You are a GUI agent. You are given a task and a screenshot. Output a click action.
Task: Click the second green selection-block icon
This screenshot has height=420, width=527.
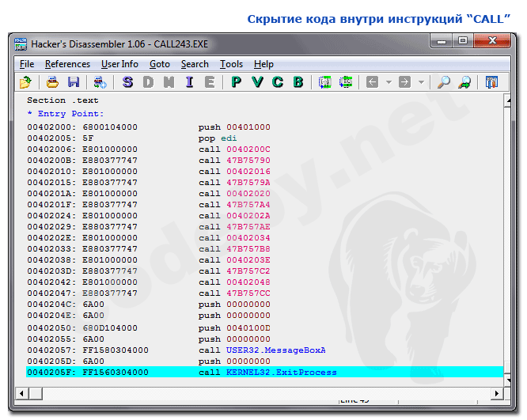tap(346, 82)
